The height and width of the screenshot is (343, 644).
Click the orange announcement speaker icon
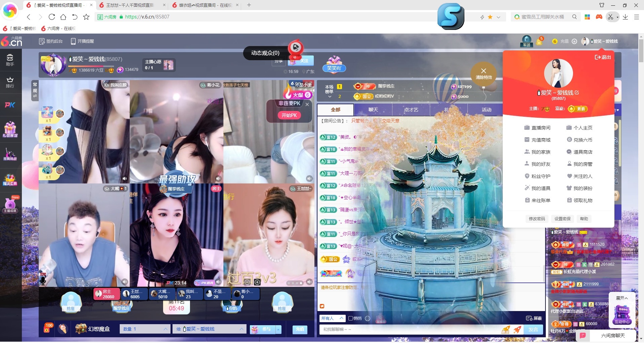point(322,306)
